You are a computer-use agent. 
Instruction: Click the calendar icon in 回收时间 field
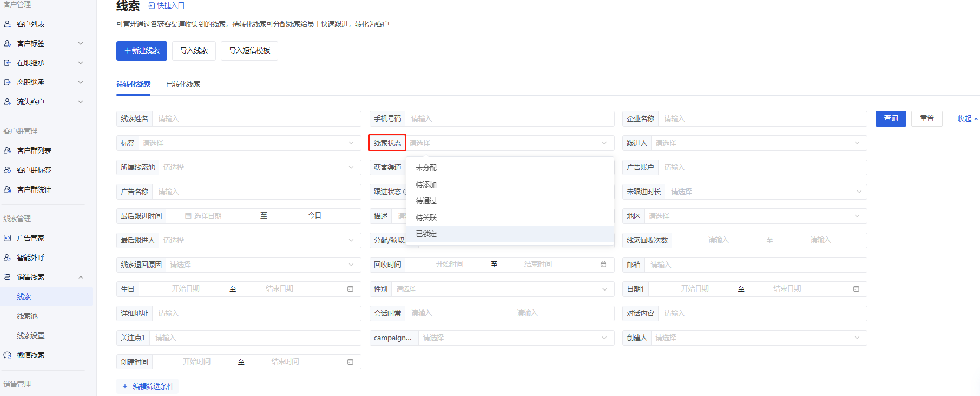pyautogui.click(x=603, y=265)
